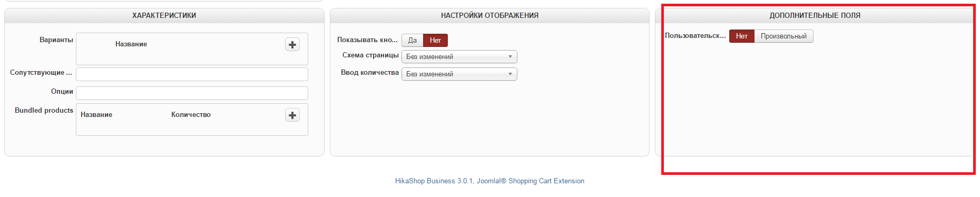Add a bundled product with the plus icon
980x197 pixels.
click(292, 115)
